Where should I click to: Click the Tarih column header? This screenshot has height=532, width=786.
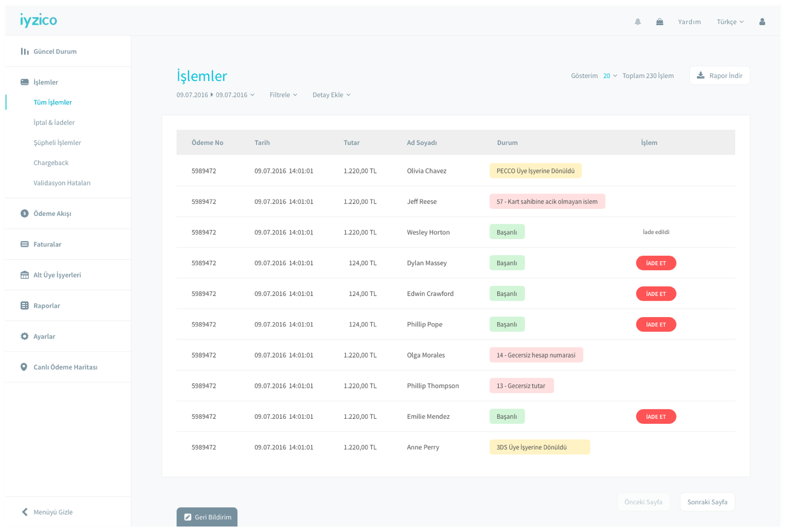[x=262, y=143]
